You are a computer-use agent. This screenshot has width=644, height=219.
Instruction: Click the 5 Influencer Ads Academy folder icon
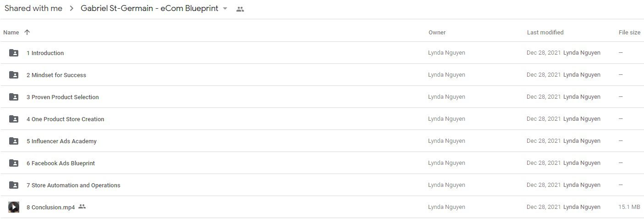click(x=14, y=141)
